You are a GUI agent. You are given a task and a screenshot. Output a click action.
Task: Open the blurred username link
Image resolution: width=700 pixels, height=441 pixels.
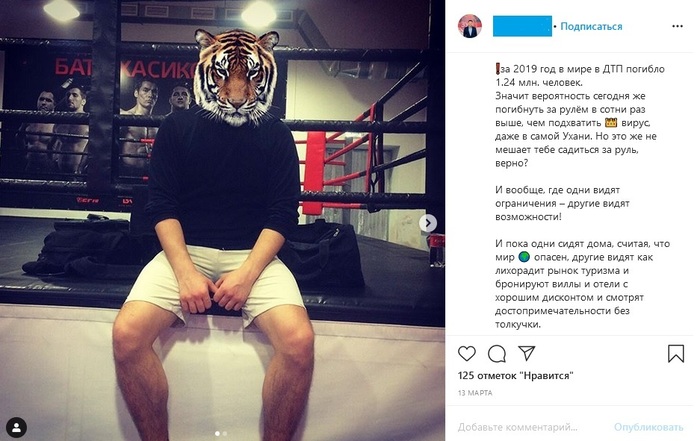click(x=522, y=26)
